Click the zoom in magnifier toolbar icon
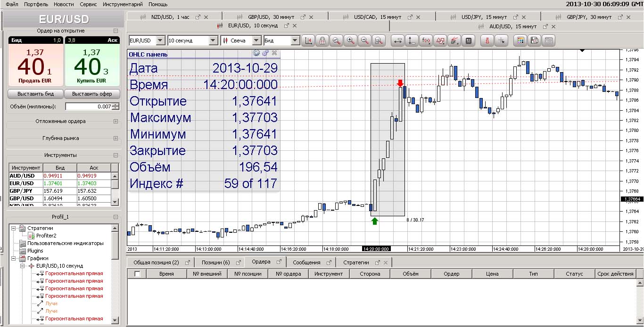This screenshot has height=327, width=644. [x=350, y=41]
